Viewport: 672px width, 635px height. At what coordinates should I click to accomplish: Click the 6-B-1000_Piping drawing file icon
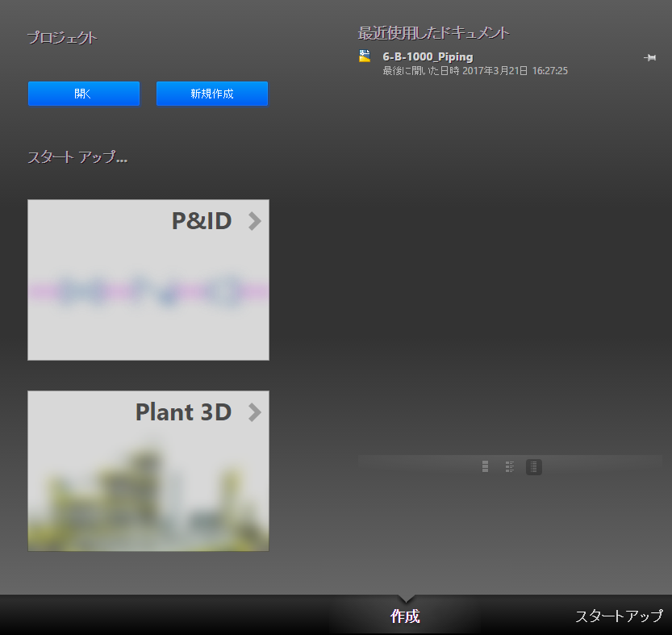pyautogui.click(x=365, y=56)
